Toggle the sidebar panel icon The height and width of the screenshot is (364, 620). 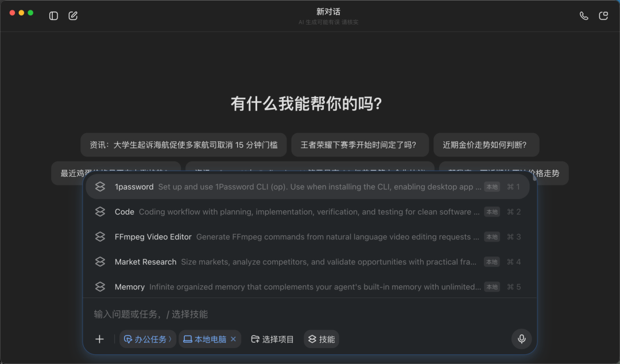click(53, 16)
